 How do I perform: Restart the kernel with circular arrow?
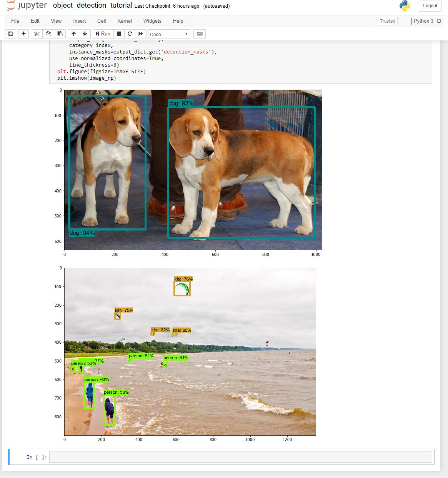pos(130,34)
